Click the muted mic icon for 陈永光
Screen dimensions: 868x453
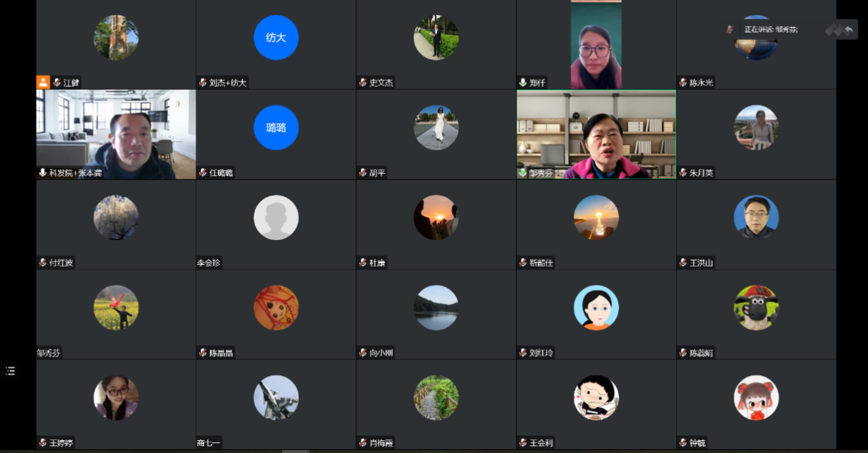[683, 83]
